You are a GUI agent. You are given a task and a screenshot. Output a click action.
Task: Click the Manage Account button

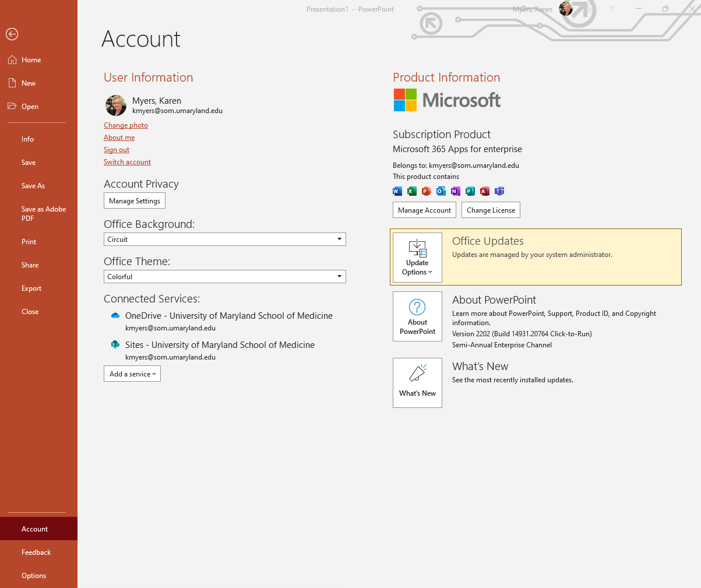pyautogui.click(x=424, y=210)
